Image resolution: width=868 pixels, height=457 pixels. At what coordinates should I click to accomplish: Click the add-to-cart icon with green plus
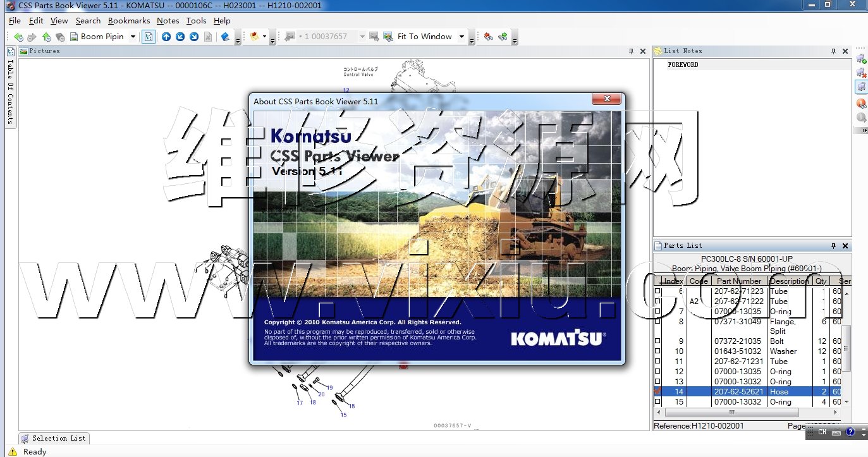861,59
